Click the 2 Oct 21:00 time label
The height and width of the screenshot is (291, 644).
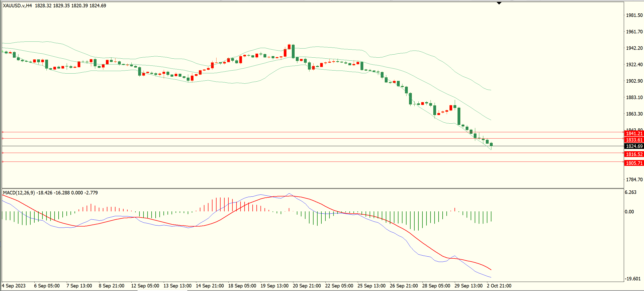pyautogui.click(x=499, y=286)
